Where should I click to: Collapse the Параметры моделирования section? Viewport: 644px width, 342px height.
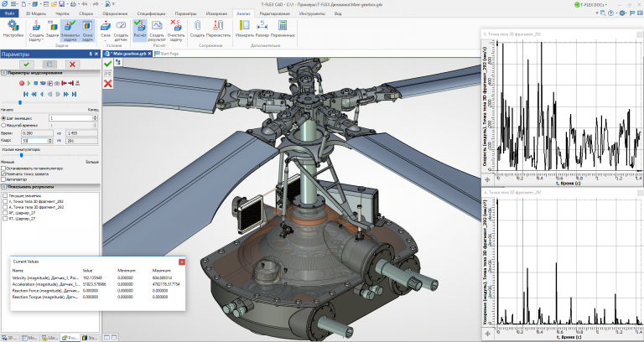pos(4,74)
